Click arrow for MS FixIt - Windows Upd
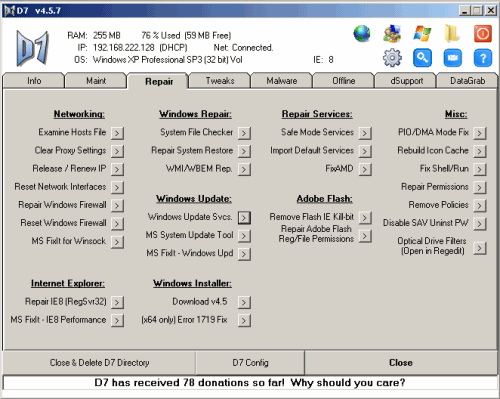 (x=244, y=254)
